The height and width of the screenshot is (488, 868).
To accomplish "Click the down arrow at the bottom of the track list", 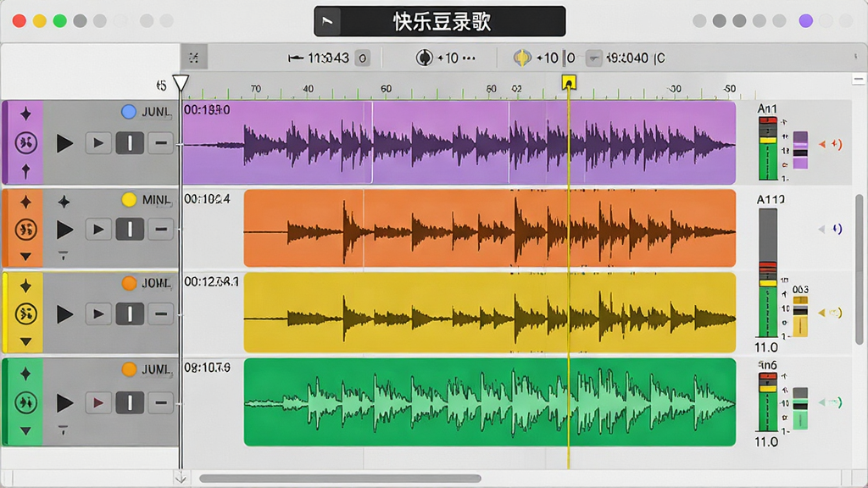I will click(181, 478).
